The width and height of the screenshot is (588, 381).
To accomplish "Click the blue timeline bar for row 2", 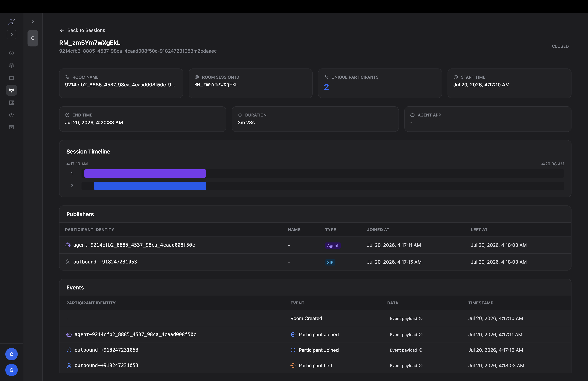I will click(x=150, y=186).
